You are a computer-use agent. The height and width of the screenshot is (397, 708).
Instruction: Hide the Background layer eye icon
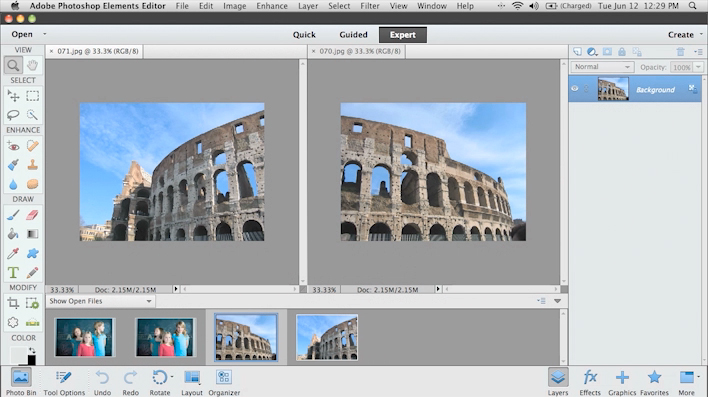coord(574,89)
